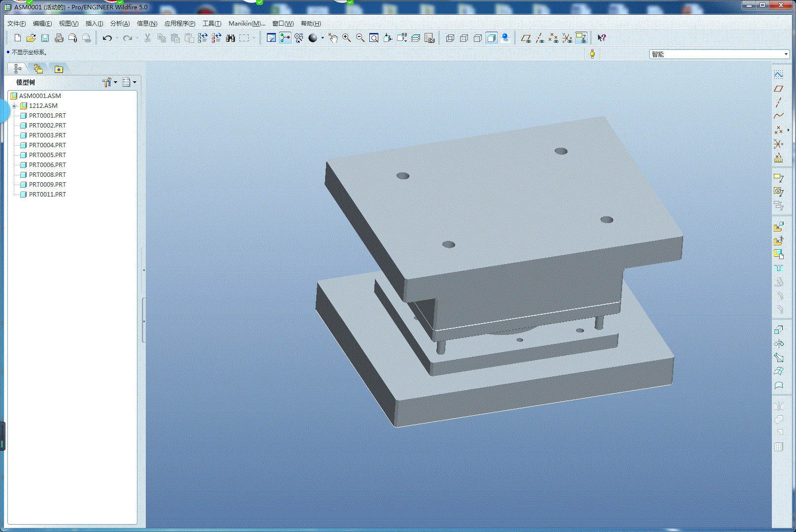Image resolution: width=796 pixels, height=532 pixels.
Task: Select PRT0005.PRT in model tree
Action: [47, 155]
